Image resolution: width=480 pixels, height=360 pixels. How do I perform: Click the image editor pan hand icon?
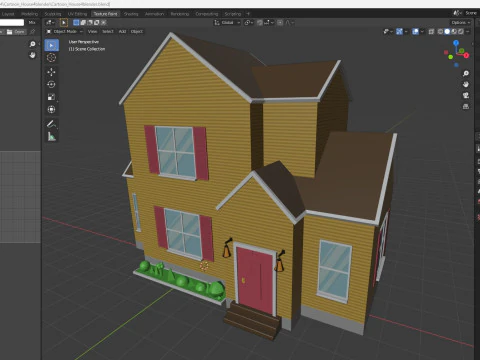click(32, 55)
